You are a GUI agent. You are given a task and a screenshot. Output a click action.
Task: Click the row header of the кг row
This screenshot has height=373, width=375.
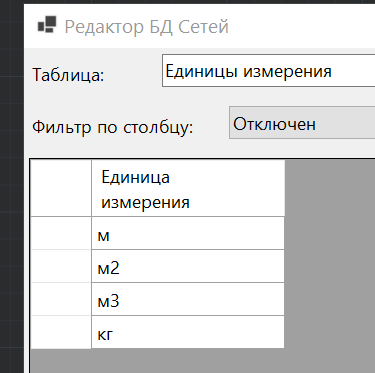coord(61,332)
